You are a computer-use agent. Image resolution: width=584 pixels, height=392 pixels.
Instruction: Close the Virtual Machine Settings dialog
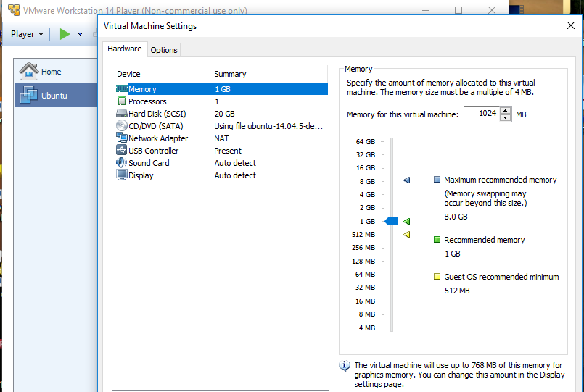pyautogui.click(x=571, y=25)
